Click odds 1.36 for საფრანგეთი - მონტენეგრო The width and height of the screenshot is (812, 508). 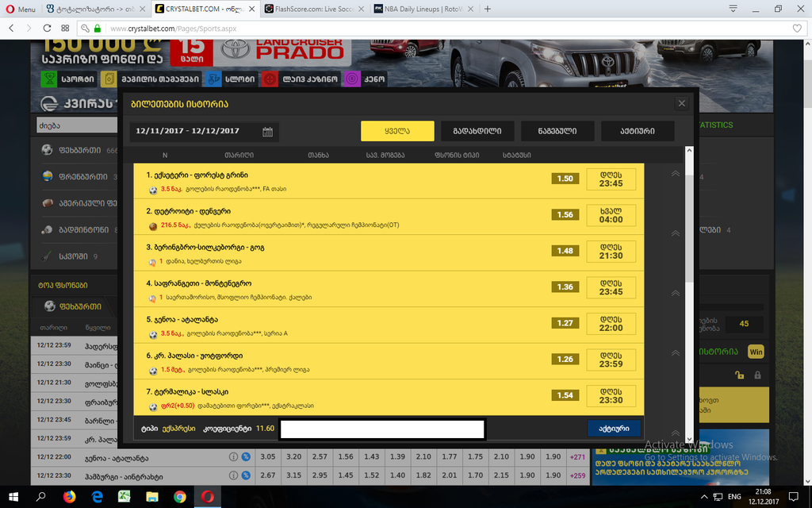(x=565, y=287)
